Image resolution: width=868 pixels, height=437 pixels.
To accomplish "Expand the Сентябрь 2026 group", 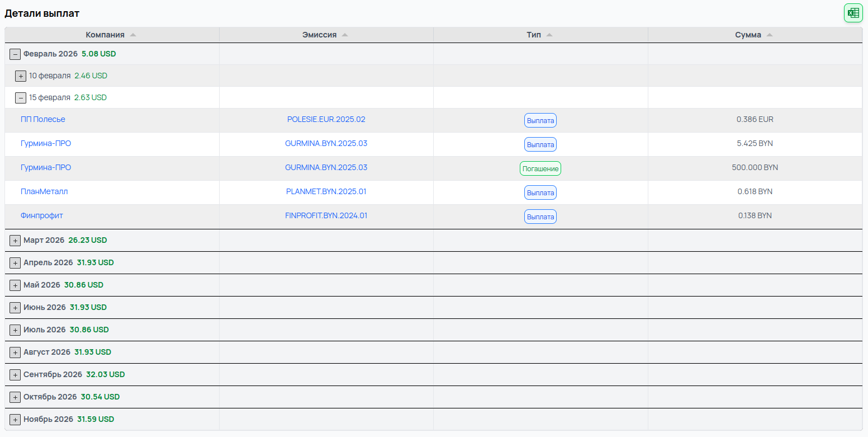I will pyautogui.click(x=15, y=374).
